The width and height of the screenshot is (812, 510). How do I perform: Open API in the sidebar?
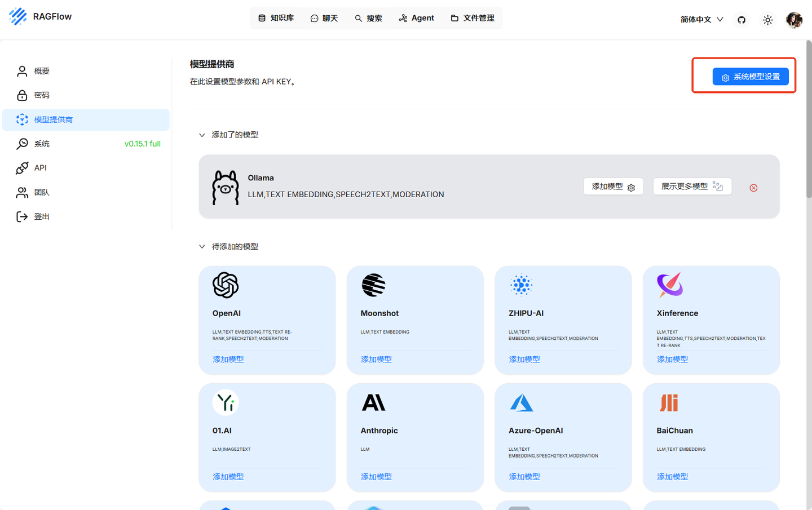86,168
